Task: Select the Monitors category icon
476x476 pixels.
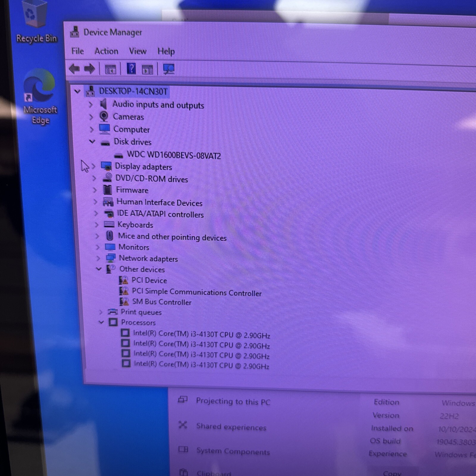Action: (110, 247)
